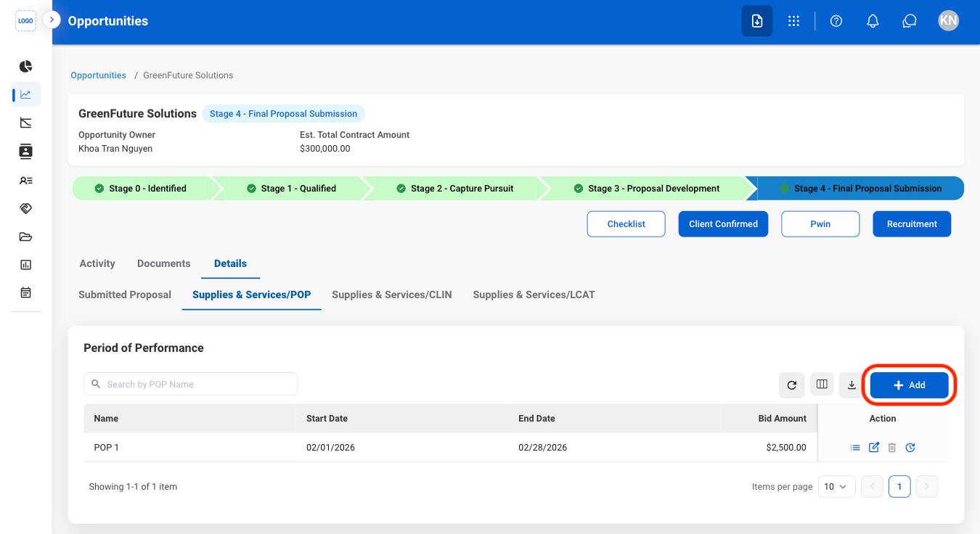Open the KN user avatar menu
The width and height of the screenshot is (980, 534).
tap(948, 20)
